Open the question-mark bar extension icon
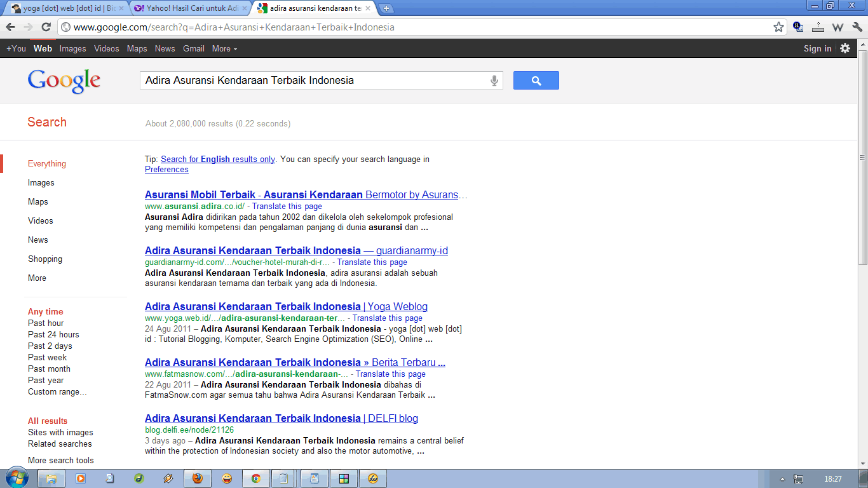This screenshot has height=488, width=868. (818, 27)
